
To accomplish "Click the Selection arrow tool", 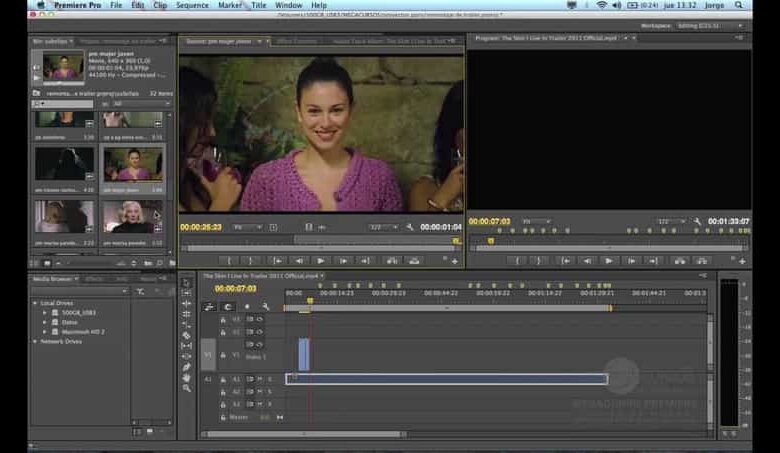I will point(186,282).
